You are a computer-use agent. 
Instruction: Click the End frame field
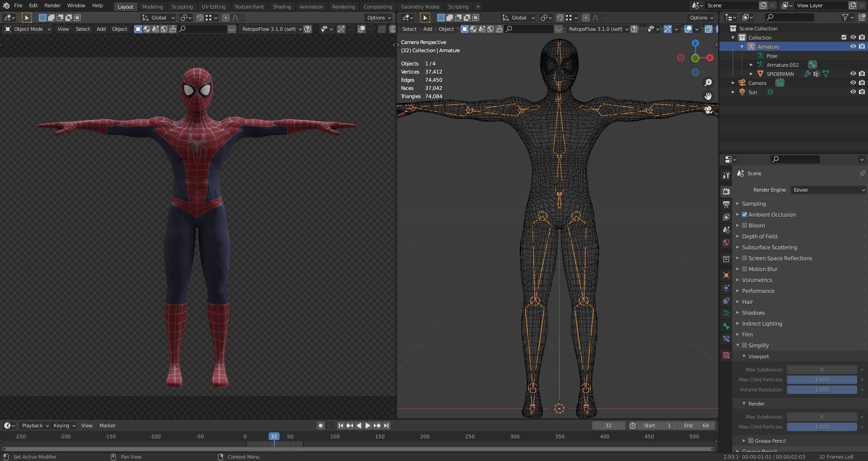696,426
